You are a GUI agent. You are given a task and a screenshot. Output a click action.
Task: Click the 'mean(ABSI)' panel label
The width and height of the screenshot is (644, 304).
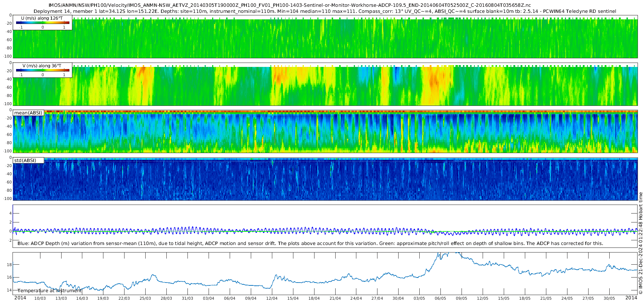tap(28, 113)
